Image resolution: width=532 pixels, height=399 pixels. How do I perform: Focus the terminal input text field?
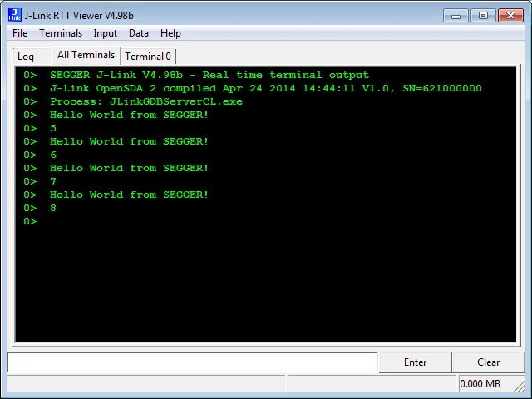point(193,362)
